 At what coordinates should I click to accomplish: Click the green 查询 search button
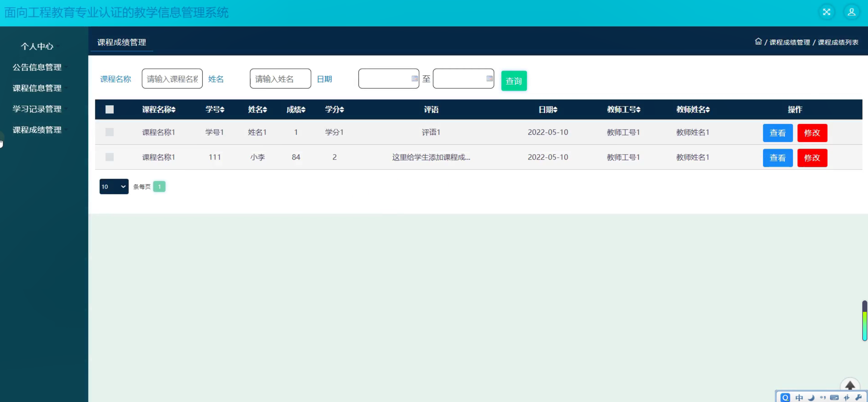(514, 81)
